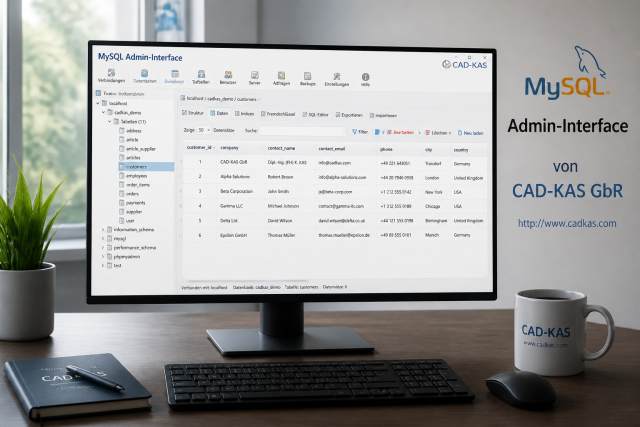
Task: Open the Einstellungen toolbar icon
Action: pos(337,79)
